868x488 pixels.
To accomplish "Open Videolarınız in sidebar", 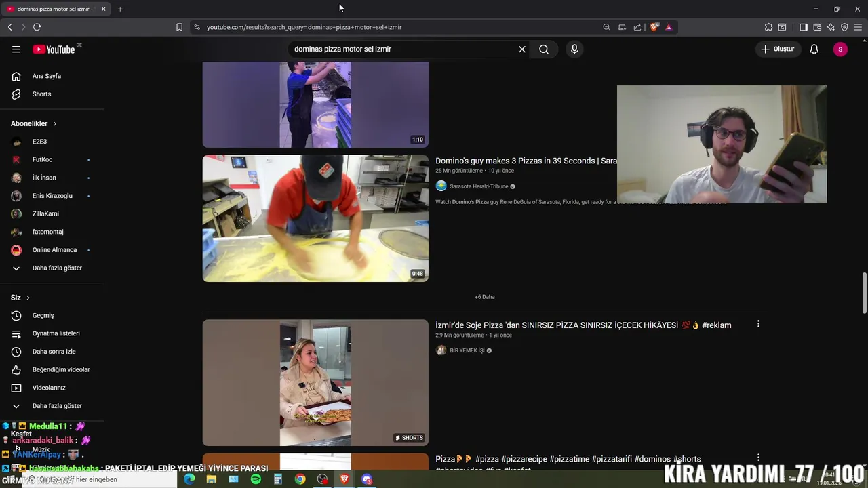I will click(49, 388).
